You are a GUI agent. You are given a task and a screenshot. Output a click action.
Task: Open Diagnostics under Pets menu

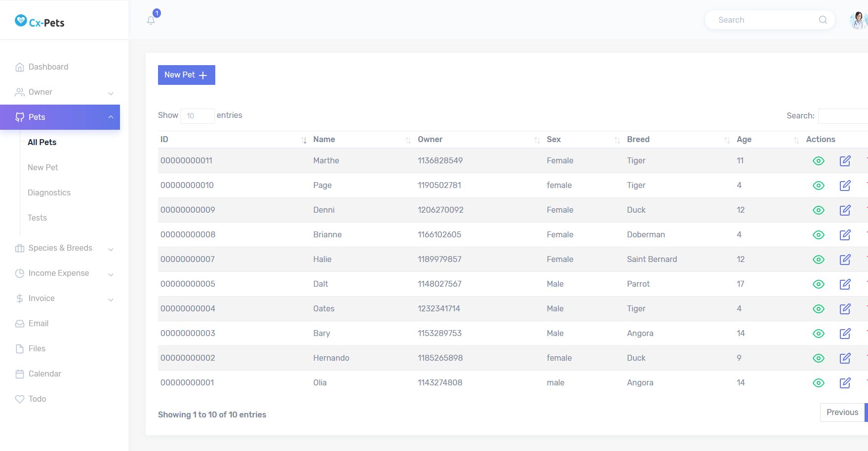[x=49, y=193]
